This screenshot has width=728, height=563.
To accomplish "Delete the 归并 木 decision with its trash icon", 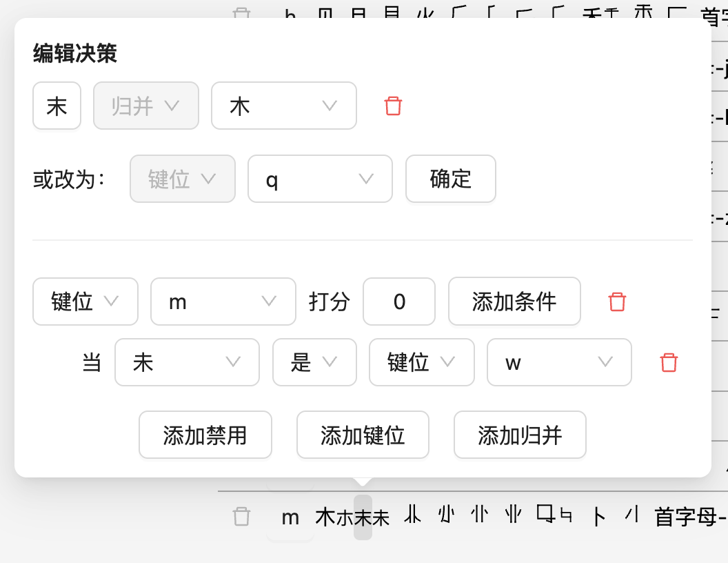I will (393, 106).
